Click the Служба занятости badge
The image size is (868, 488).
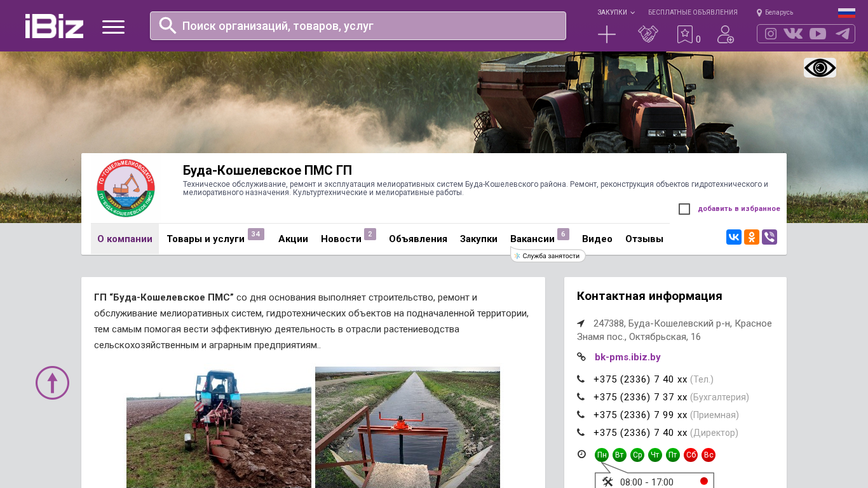click(548, 255)
